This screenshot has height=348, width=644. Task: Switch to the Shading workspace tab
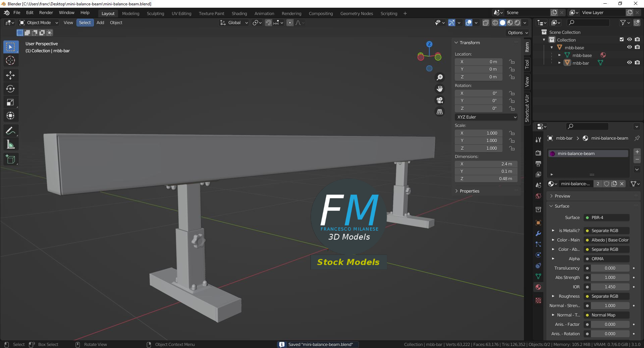pos(239,13)
